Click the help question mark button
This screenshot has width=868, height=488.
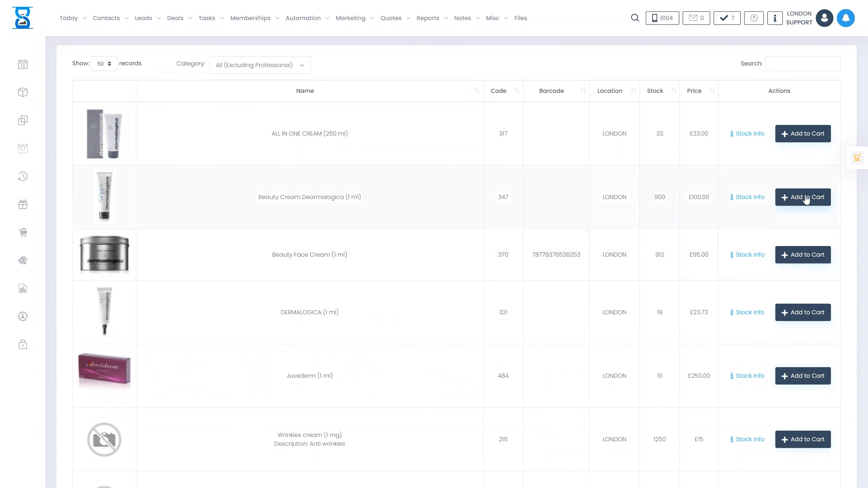754,18
